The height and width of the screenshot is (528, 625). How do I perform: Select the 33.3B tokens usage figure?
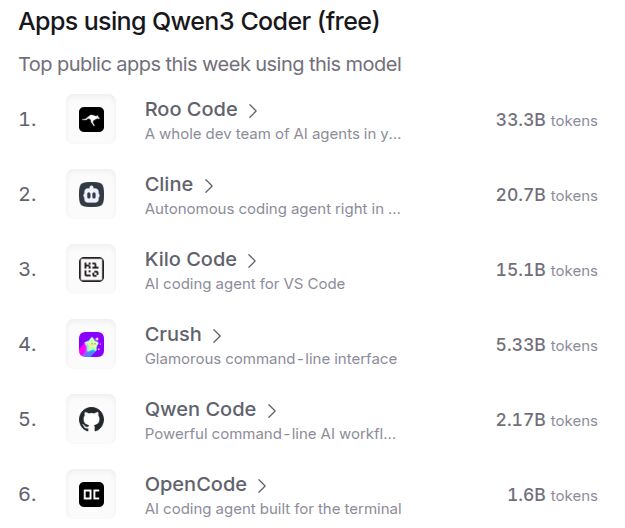[546, 120]
